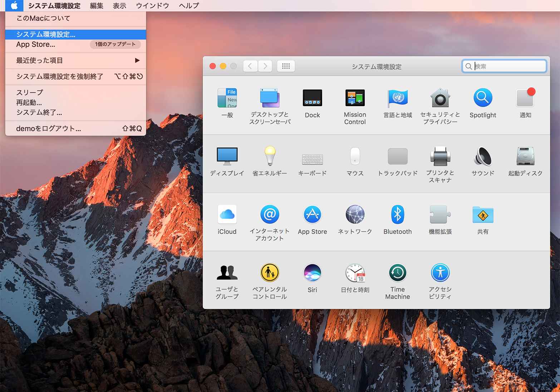Click the back arrow toolbar button
The width and height of the screenshot is (560, 392).
click(x=250, y=66)
